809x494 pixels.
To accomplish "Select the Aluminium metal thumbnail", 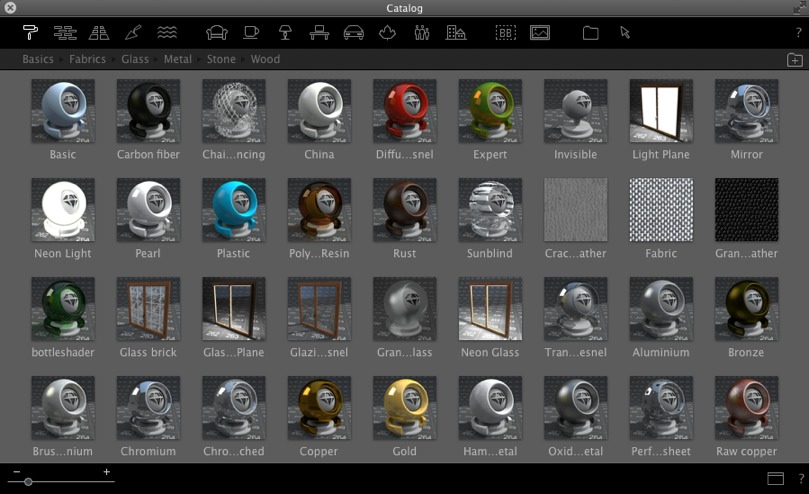I will [661, 309].
